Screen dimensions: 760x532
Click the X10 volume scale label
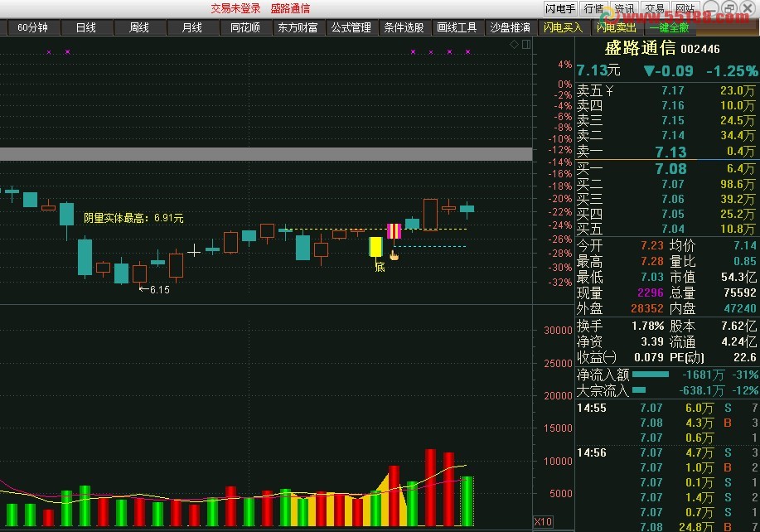[544, 522]
